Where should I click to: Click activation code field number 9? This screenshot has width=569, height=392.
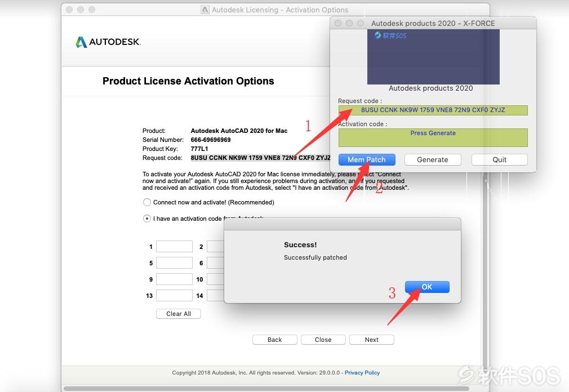point(174,279)
